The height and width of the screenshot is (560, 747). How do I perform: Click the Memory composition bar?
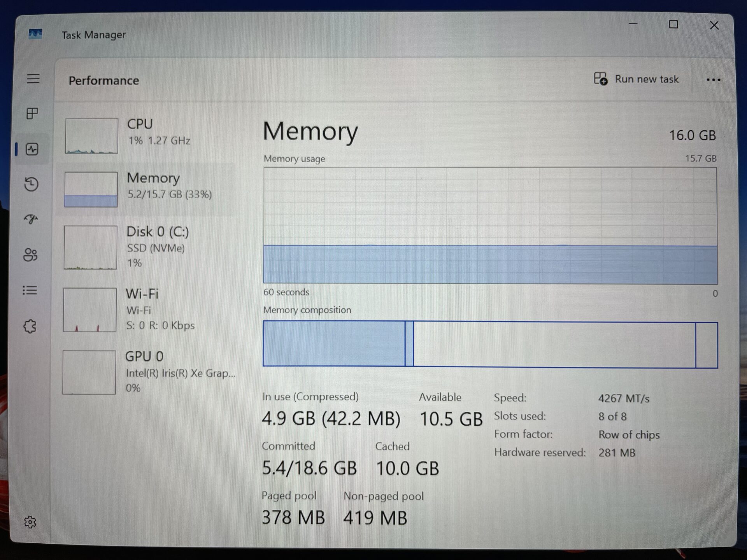(x=490, y=344)
